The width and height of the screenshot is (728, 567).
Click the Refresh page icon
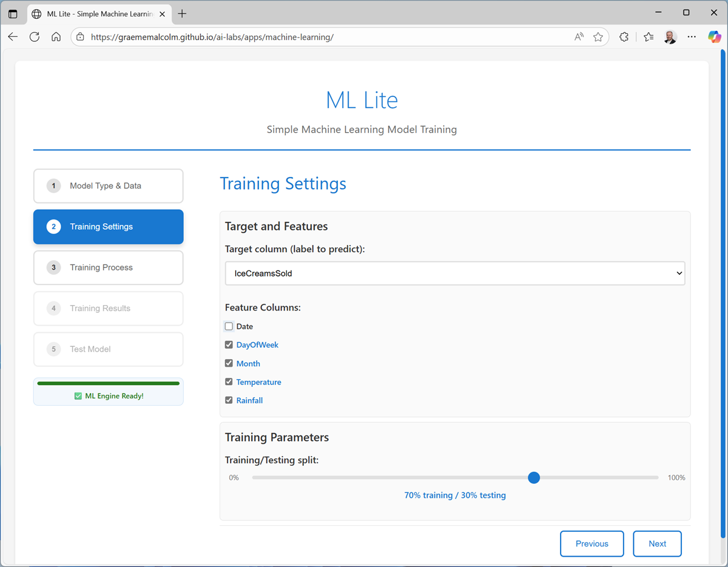tap(35, 36)
